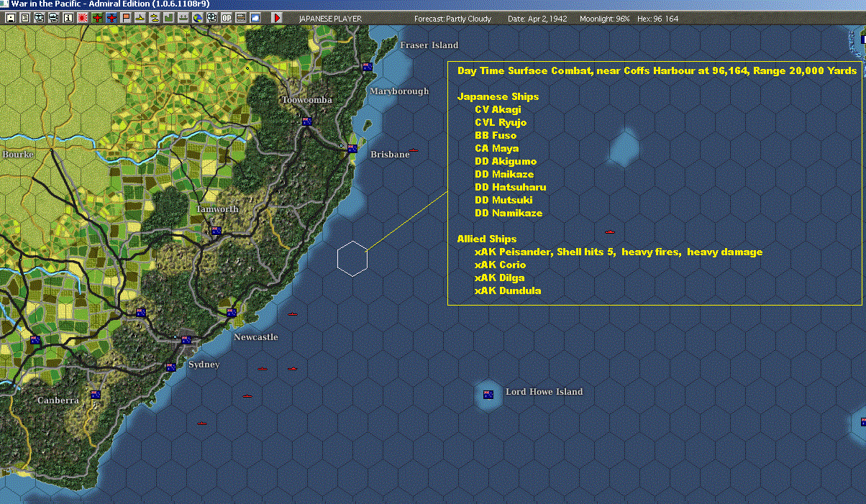Click the small unlabeled island hex offshore
The width and height of the screenshot is (866, 504).
(x=624, y=148)
